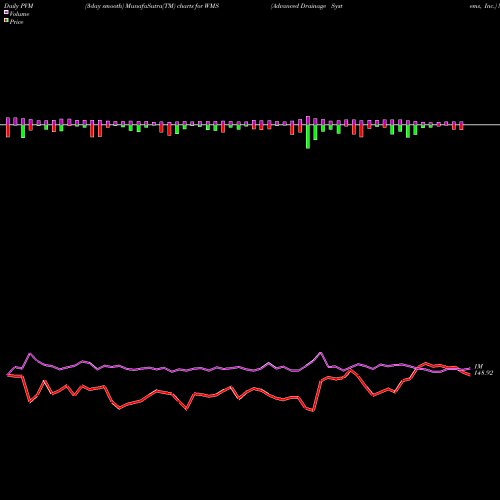This screenshot has height=500, width=500.
Task: Click the red price line's lowest point
Action: (x=313, y=411)
